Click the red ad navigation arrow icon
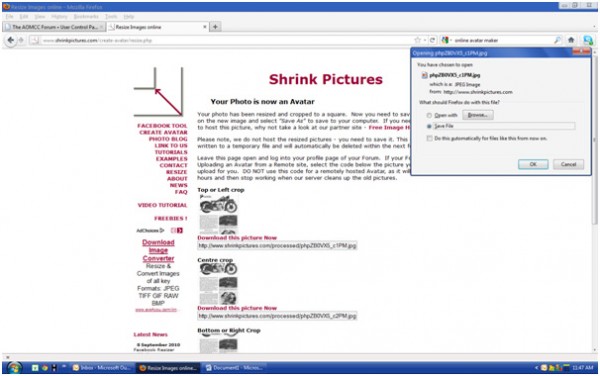This screenshot has height=376, width=600. tap(179, 230)
